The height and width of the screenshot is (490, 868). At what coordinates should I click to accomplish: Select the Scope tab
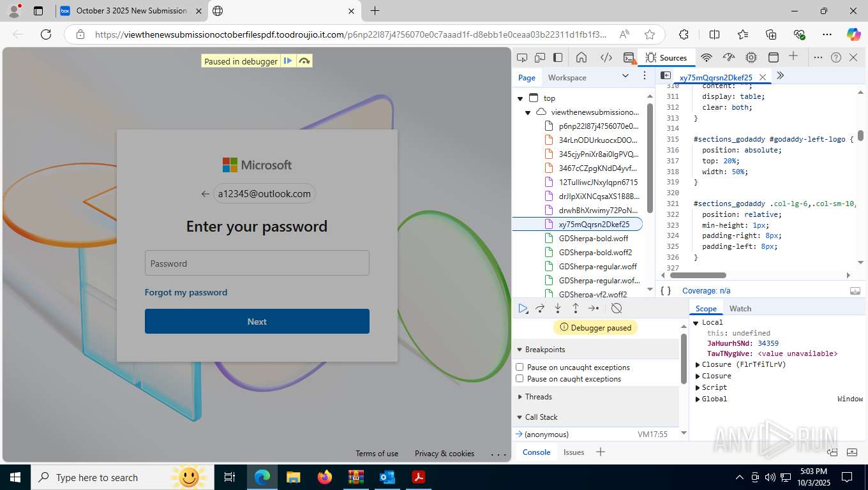(x=706, y=308)
